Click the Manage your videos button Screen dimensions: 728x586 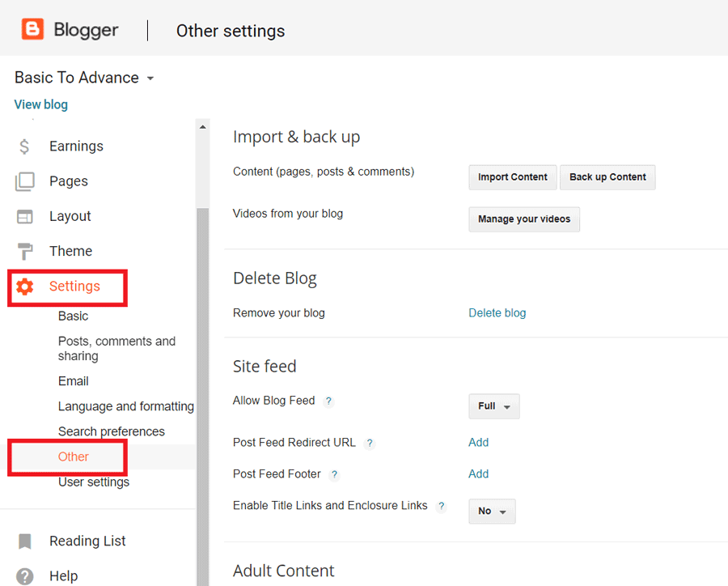pos(524,219)
